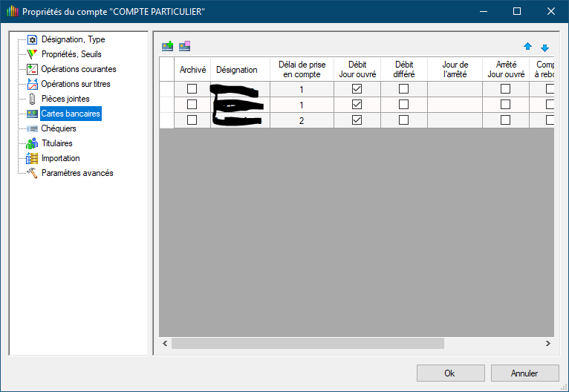Toggle Archivé checkbox in first card row
Screen dimensions: 569x392
click(x=192, y=89)
